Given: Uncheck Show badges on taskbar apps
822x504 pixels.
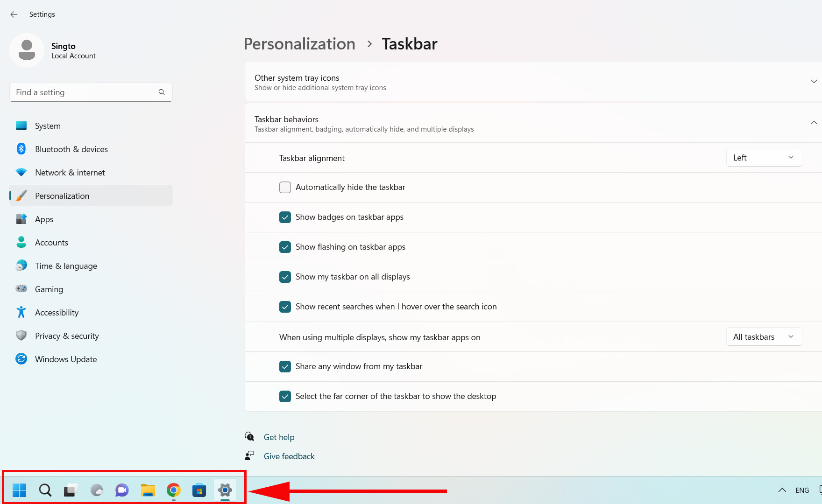Looking at the screenshot, I should (x=285, y=217).
